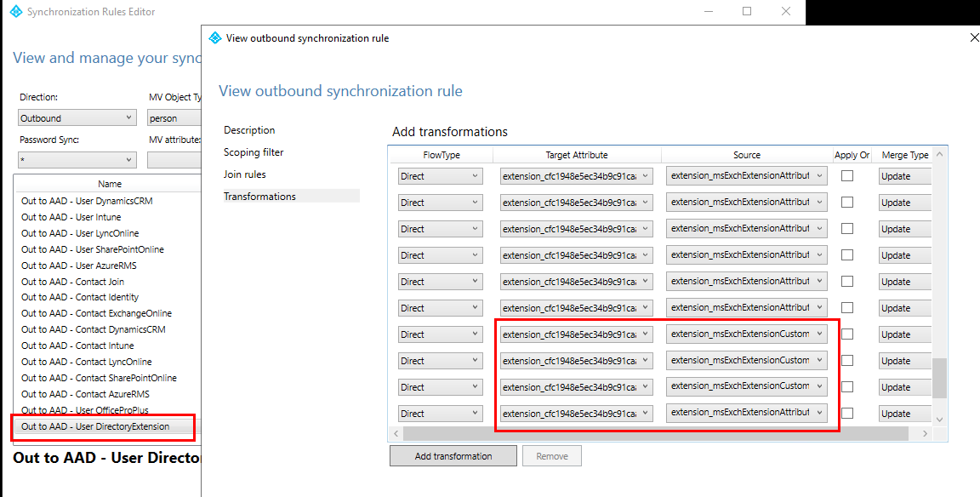This screenshot has height=497, width=980.
Task: Select the Out to AAD - User Intune rule
Action: (71, 217)
